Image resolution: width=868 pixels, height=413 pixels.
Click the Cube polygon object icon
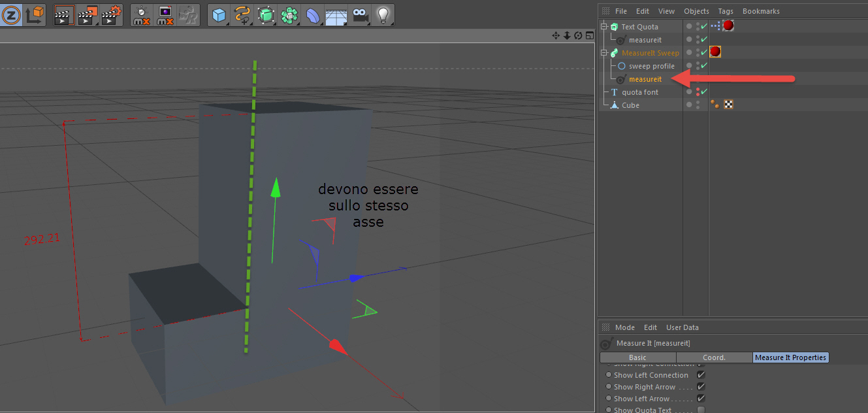[614, 105]
